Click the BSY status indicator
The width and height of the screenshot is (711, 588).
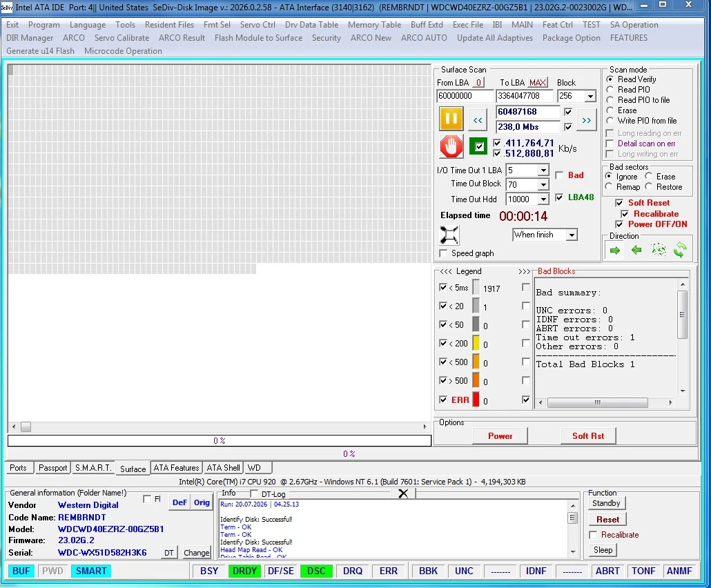209,571
